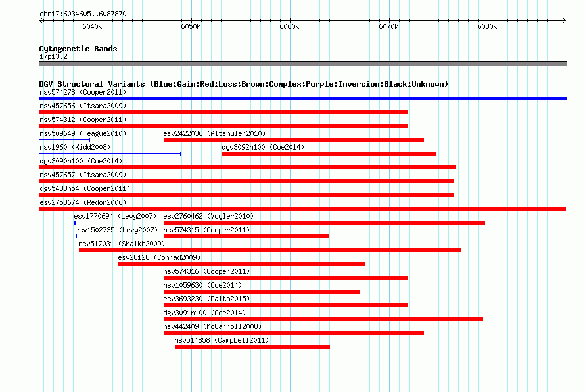Open esv2760462 (Vogler2010) variant label
This screenshot has width=585, height=392.
tap(208, 216)
